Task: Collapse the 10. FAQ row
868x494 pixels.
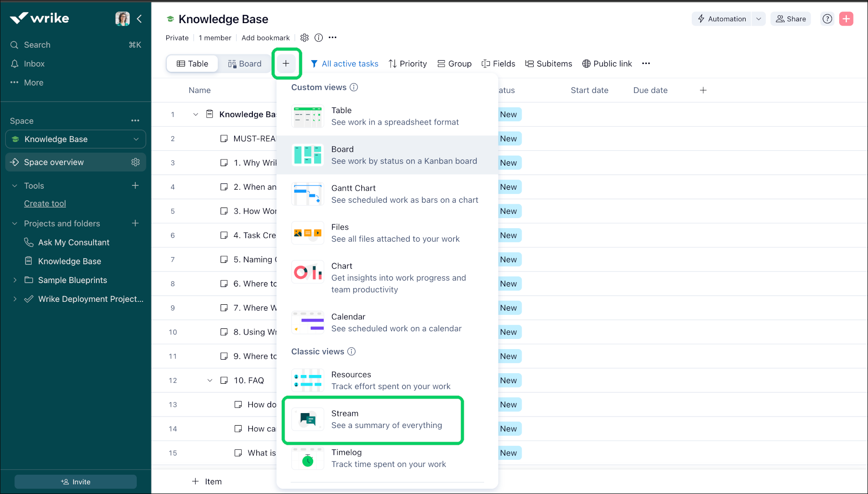Action: coord(210,380)
